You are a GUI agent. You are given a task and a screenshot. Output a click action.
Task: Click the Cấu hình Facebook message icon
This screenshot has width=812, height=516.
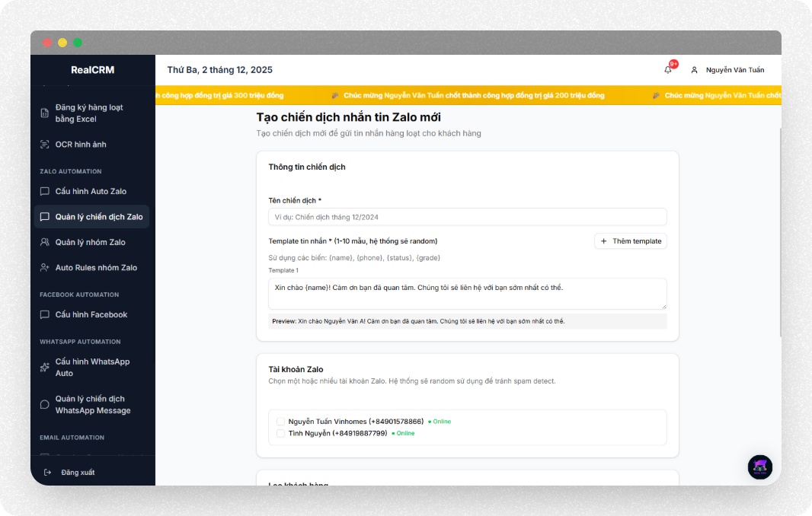(x=45, y=314)
